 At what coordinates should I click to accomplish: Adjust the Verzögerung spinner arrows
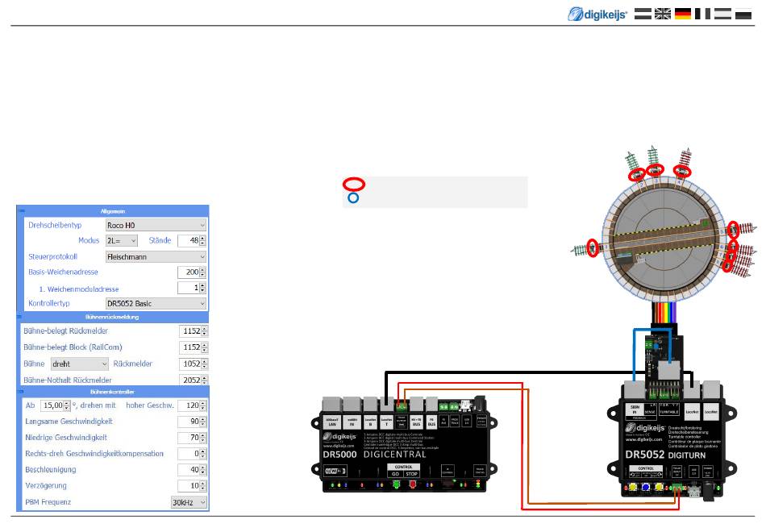(x=202, y=486)
